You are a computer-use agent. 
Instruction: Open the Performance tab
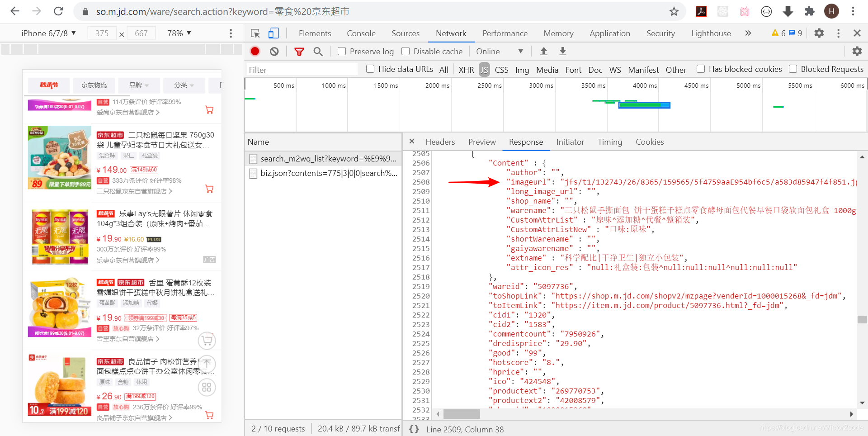(505, 33)
